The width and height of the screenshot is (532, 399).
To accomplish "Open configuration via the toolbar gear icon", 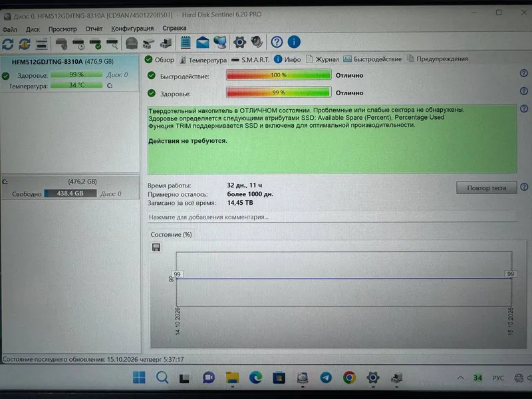I will point(239,42).
